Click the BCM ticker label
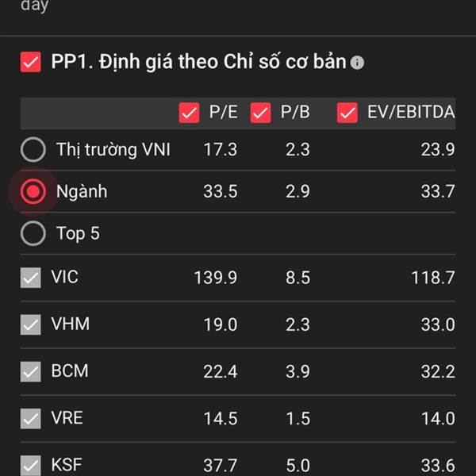Image resolution: width=476 pixels, height=476 pixels. [x=70, y=370]
